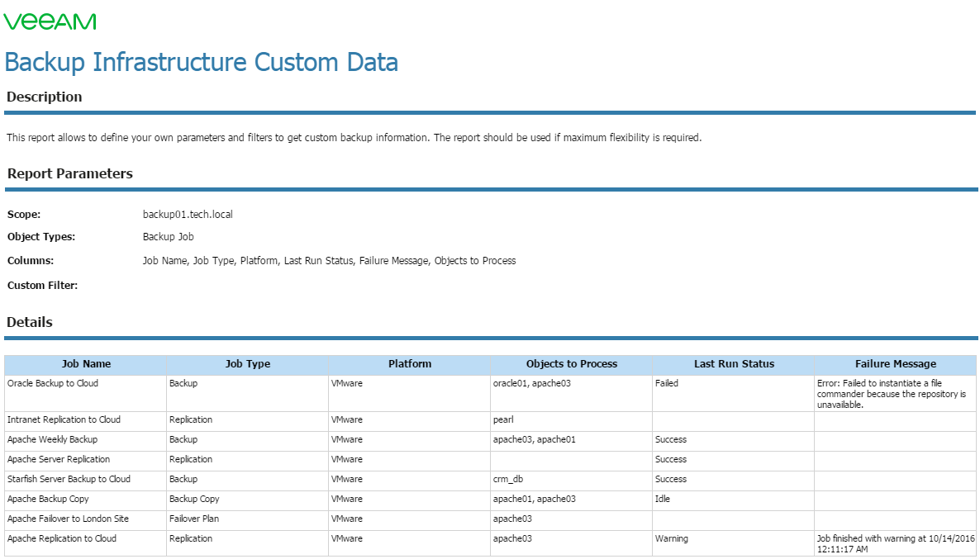Image resolution: width=980 pixels, height=559 pixels.
Task: Click Success status for Starfish Server Backup
Action: [671, 479]
